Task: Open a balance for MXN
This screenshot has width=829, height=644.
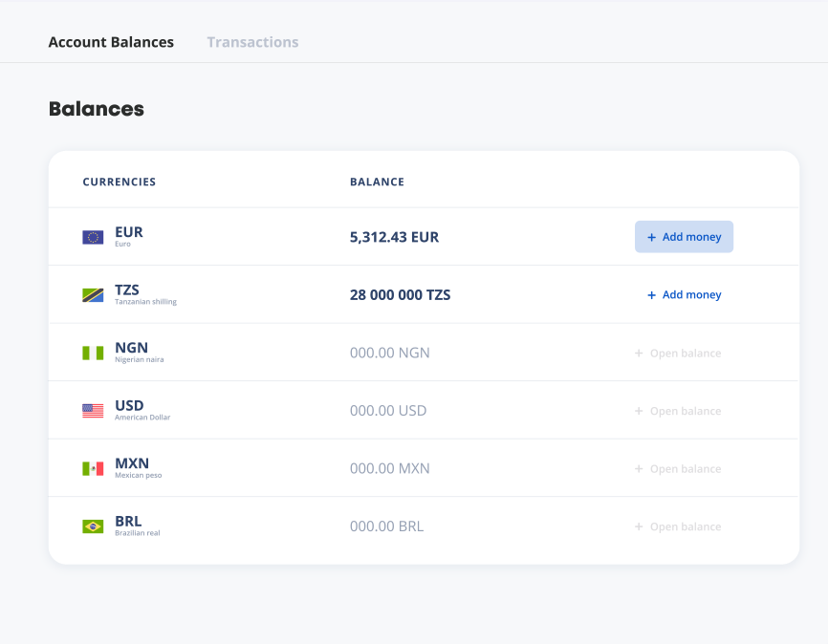Action: click(x=677, y=469)
